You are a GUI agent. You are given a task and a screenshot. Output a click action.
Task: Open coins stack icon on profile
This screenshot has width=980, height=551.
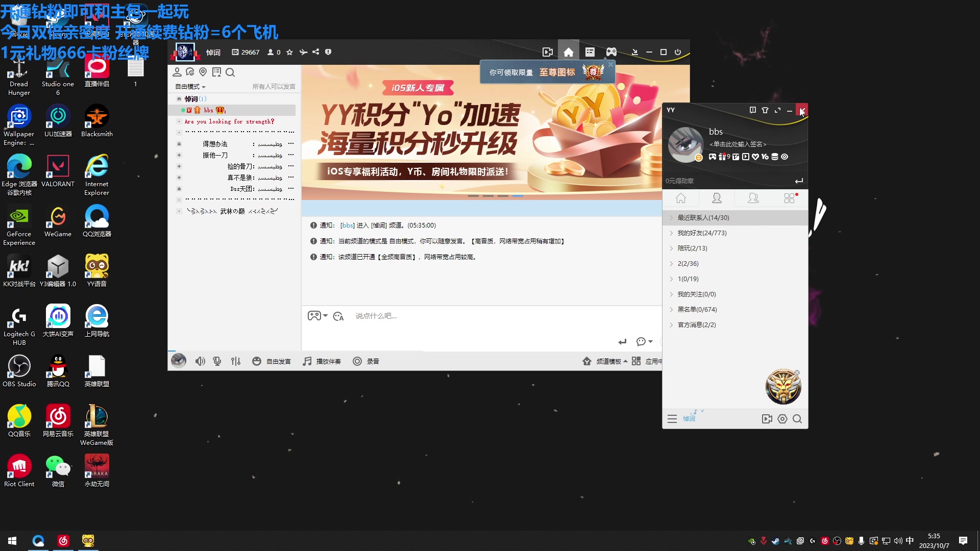(775, 157)
